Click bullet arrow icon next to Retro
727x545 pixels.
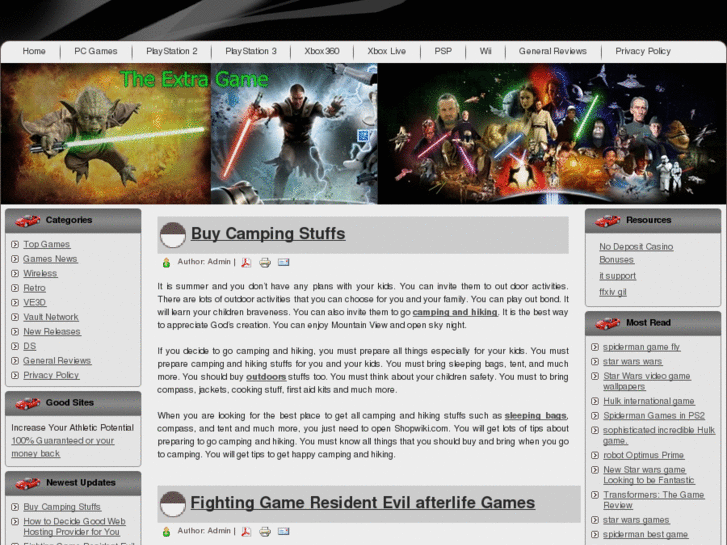tap(15, 288)
